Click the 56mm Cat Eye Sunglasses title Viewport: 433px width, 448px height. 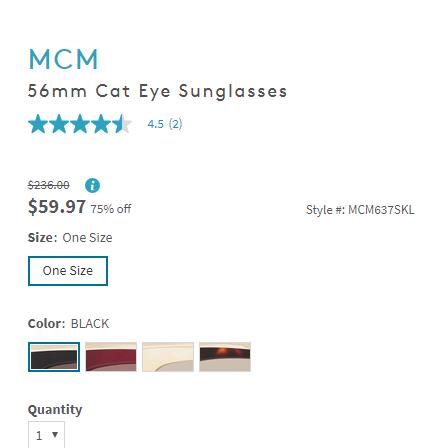(157, 91)
